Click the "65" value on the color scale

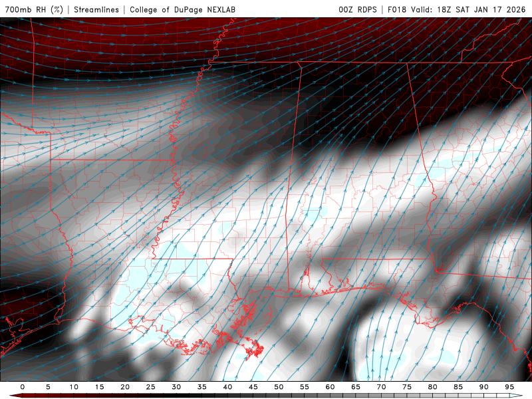click(x=356, y=387)
